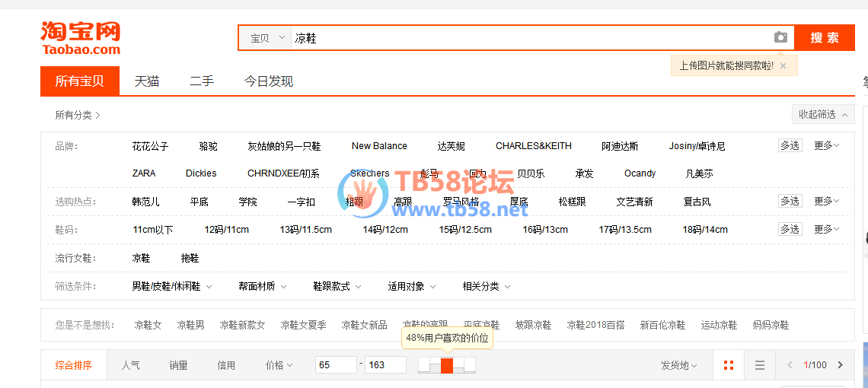Try suggested search 凉鞋女
Image resolution: width=868 pixels, height=388 pixels.
pos(148,325)
